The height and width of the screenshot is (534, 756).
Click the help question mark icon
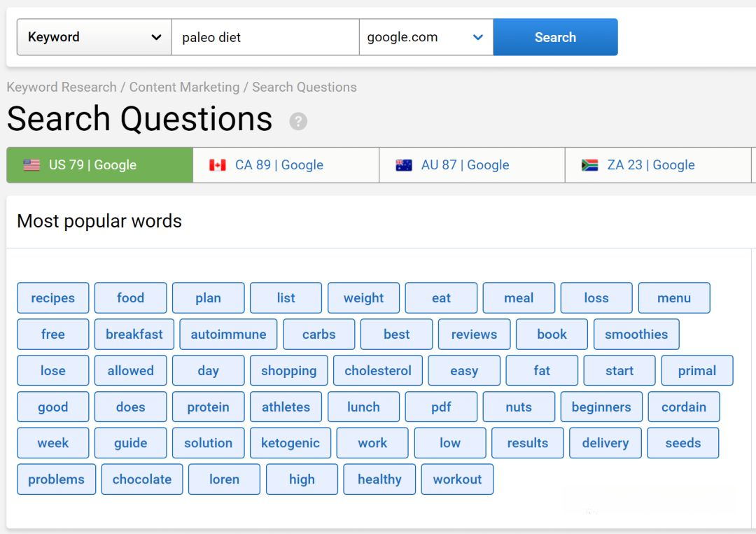(x=298, y=122)
